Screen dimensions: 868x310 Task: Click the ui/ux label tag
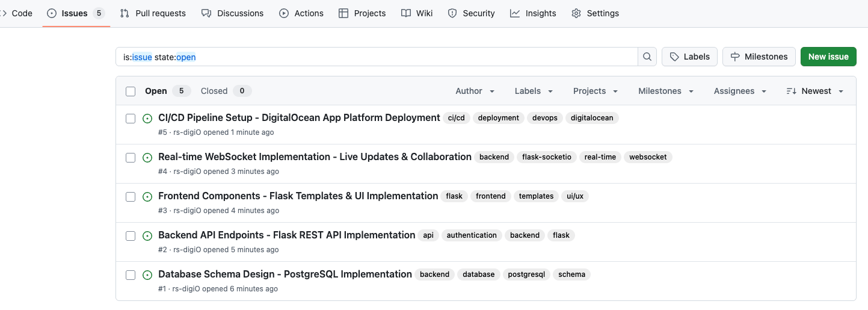point(575,196)
